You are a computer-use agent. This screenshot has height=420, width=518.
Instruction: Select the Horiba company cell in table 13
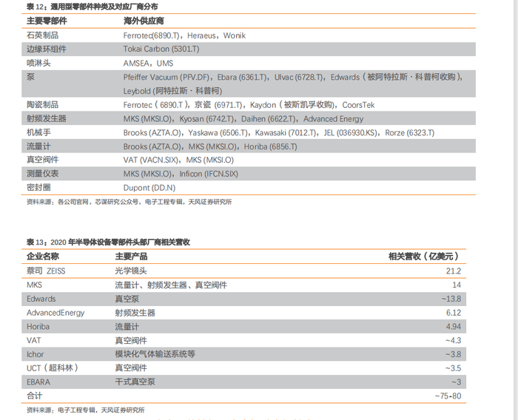click(38, 327)
